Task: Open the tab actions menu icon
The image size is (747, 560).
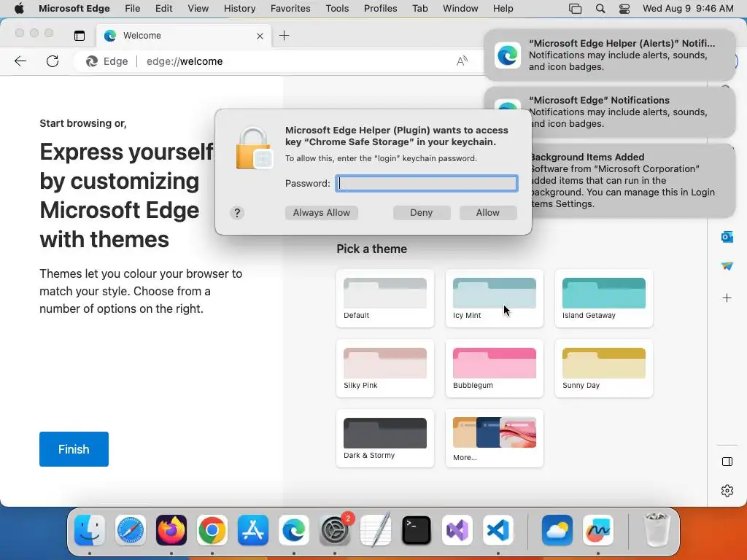Action: (x=80, y=36)
